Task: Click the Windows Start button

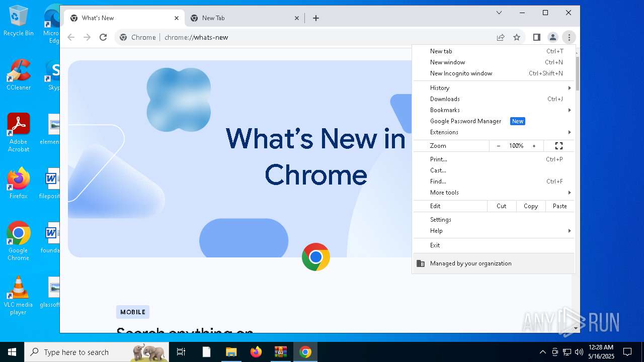Action: (12, 352)
